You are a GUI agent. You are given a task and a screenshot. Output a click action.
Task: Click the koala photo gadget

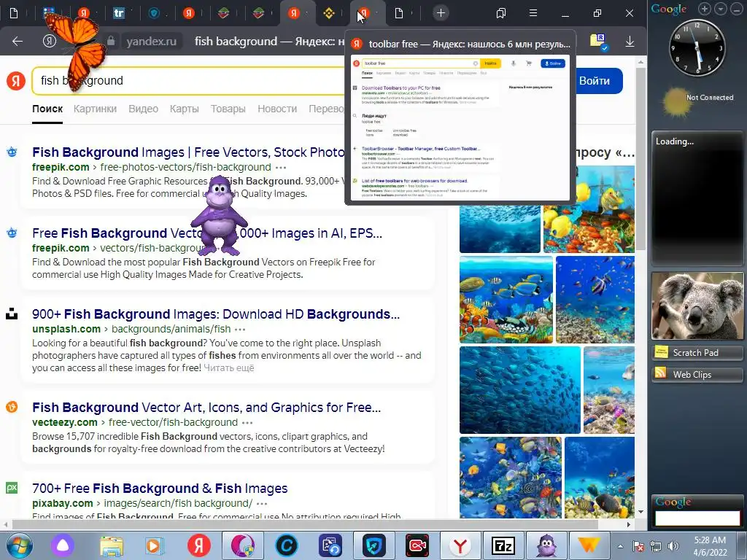[697, 306]
